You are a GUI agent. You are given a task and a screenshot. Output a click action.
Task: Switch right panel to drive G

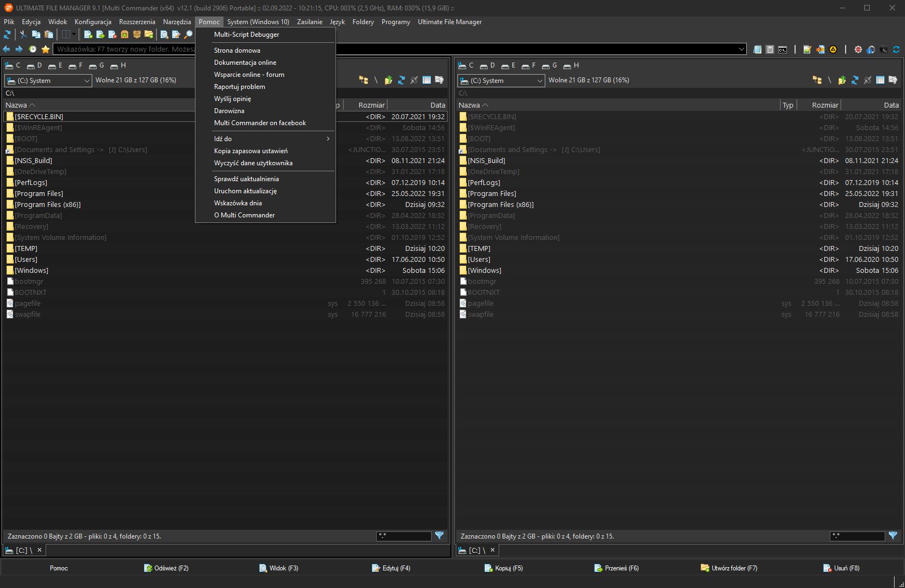(x=550, y=65)
